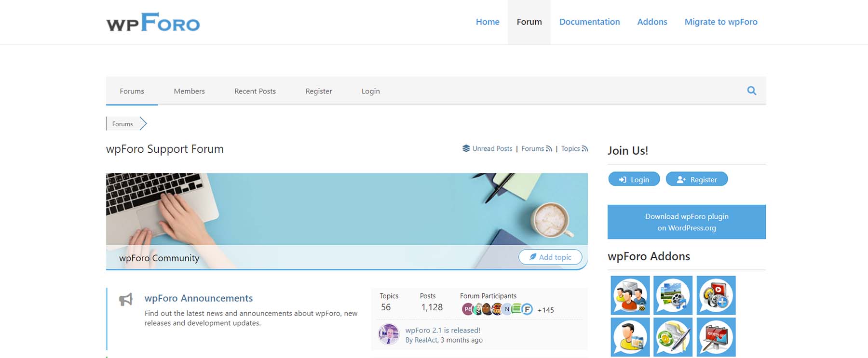Click the Forums breadcrumb link

pos(122,124)
